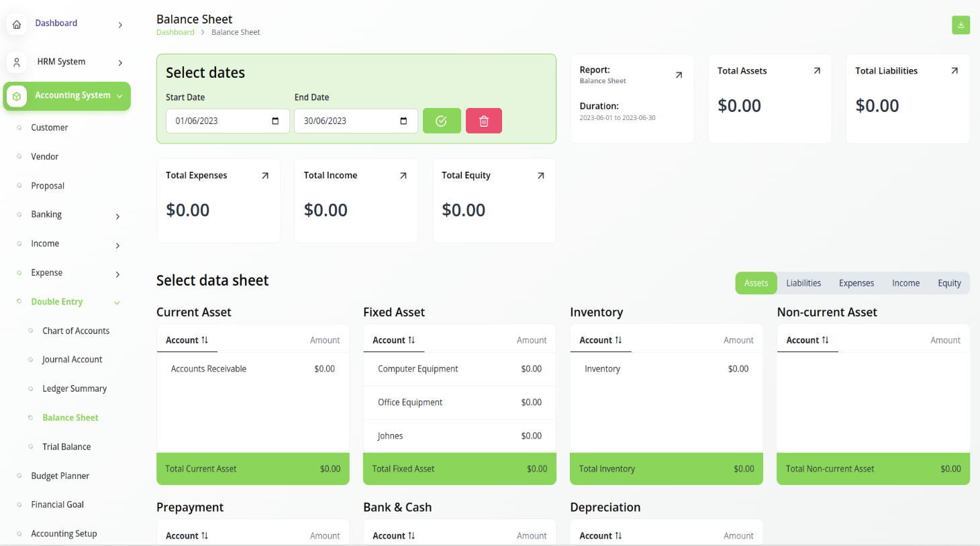
Task: Sort Current Asset table by Account
Action: pos(187,340)
